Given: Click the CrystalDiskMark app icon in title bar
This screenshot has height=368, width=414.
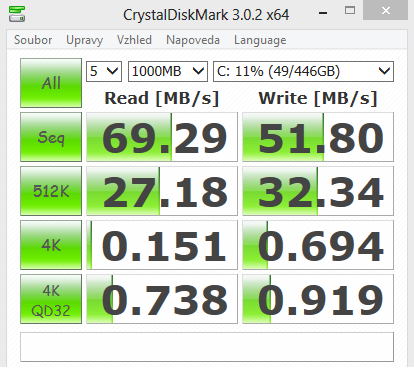Looking at the screenshot, I should pyautogui.click(x=17, y=14).
